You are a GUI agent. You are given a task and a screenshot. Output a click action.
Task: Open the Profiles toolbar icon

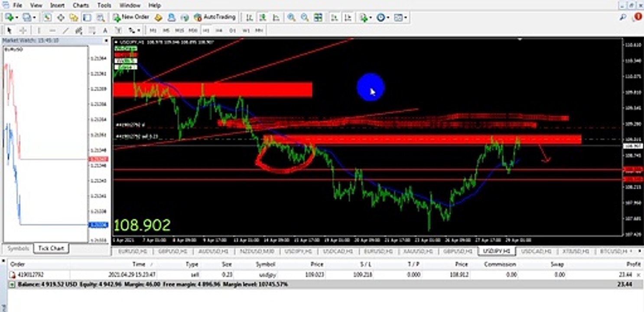27,17
